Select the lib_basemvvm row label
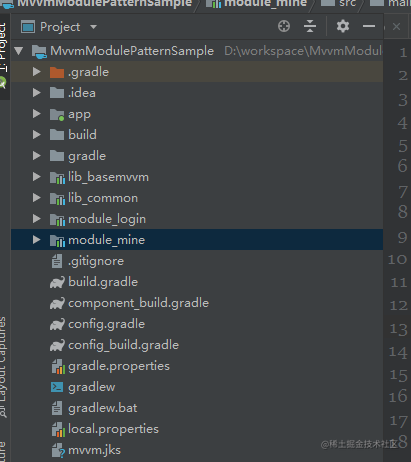 coord(108,177)
